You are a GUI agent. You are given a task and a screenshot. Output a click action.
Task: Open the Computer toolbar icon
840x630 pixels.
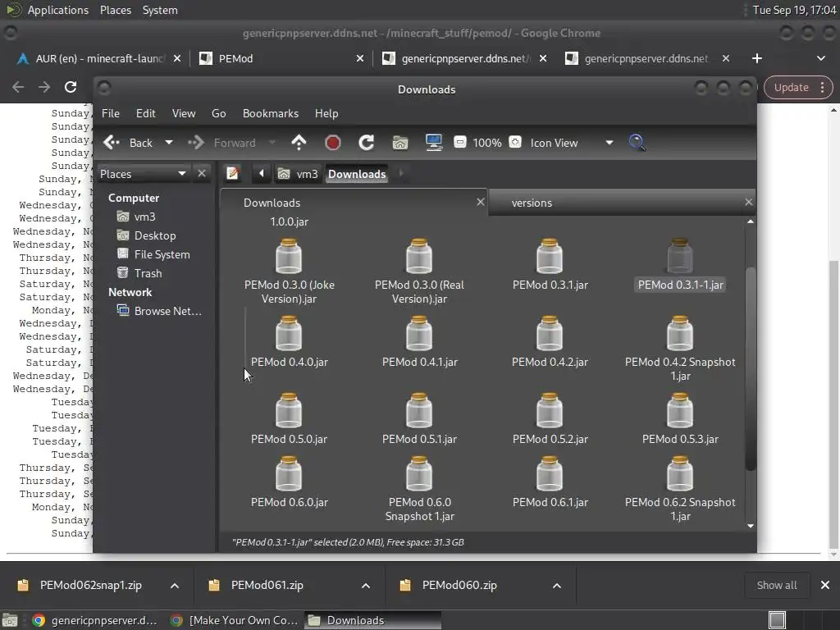click(x=434, y=143)
